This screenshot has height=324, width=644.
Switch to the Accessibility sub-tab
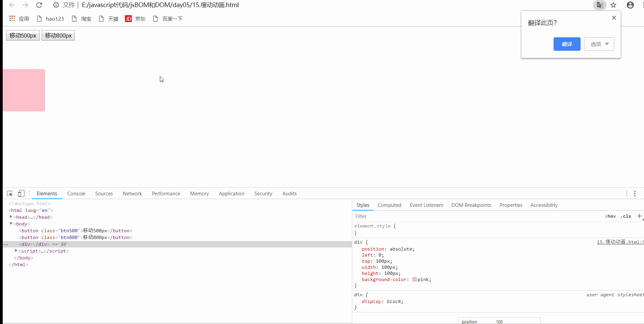coord(544,205)
